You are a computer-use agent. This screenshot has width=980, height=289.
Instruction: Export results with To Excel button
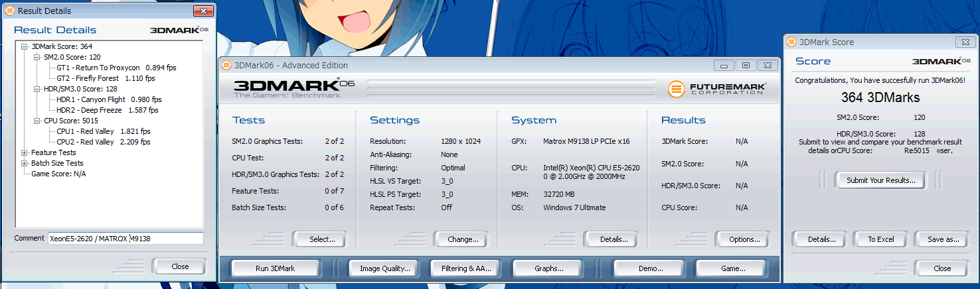click(x=881, y=239)
